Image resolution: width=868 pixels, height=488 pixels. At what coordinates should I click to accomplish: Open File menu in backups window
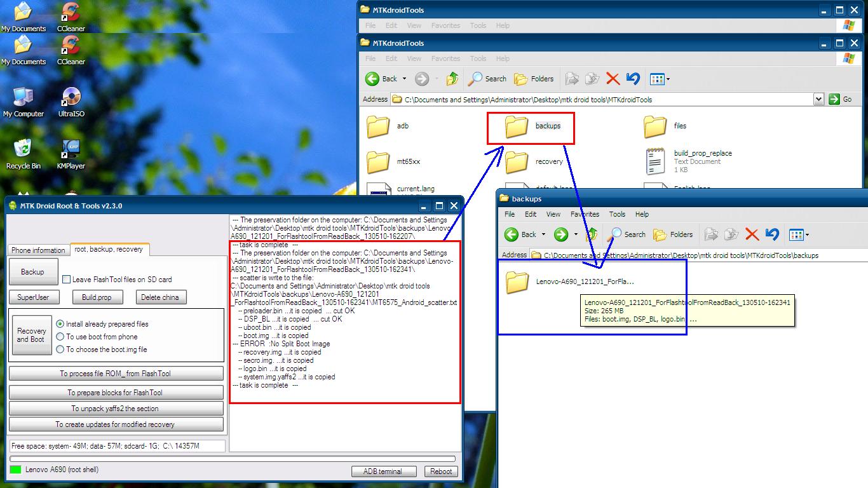click(x=510, y=214)
